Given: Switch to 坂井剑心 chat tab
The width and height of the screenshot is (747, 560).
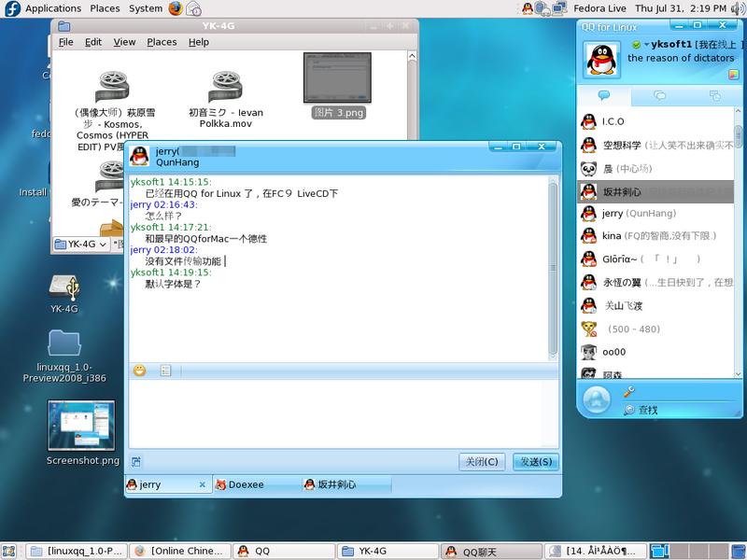Looking at the screenshot, I should (346, 484).
